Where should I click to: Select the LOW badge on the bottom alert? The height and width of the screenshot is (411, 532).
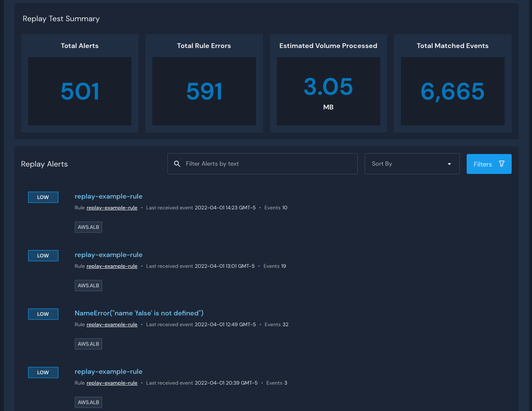click(43, 372)
